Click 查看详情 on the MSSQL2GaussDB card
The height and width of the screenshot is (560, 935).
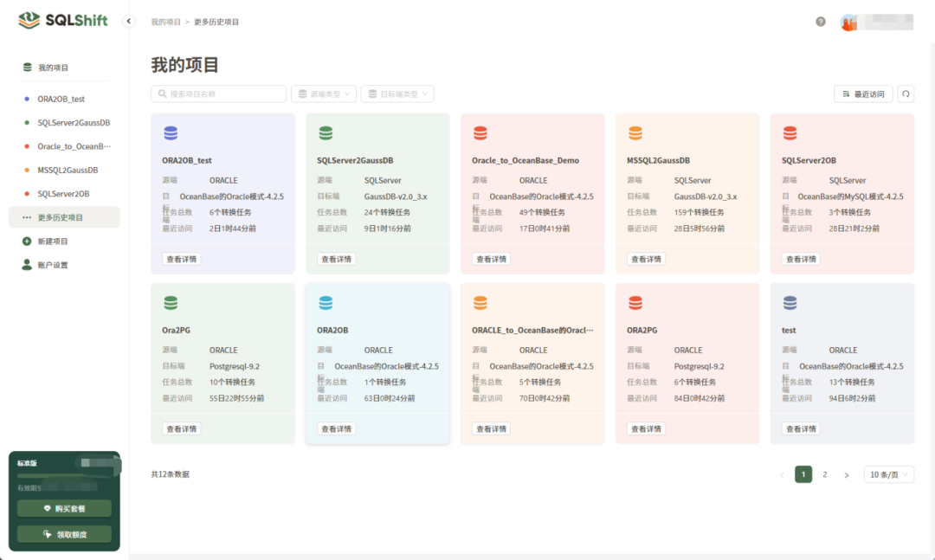[646, 259]
